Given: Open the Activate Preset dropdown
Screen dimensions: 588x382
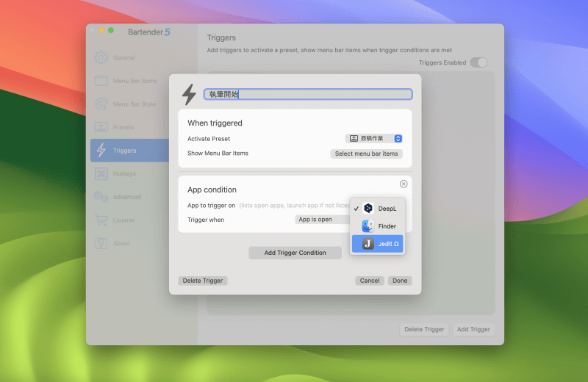Looking at the screenshot, I should 374,139.
